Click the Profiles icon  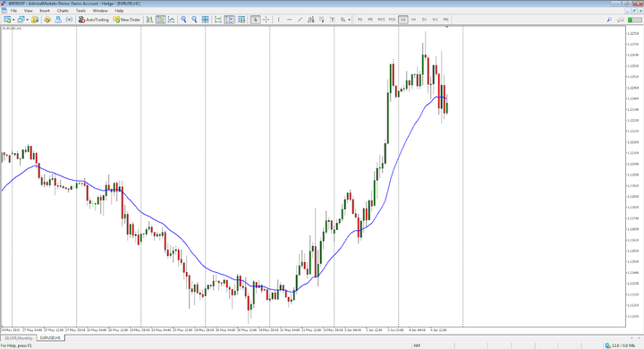(x=21, y=20)
